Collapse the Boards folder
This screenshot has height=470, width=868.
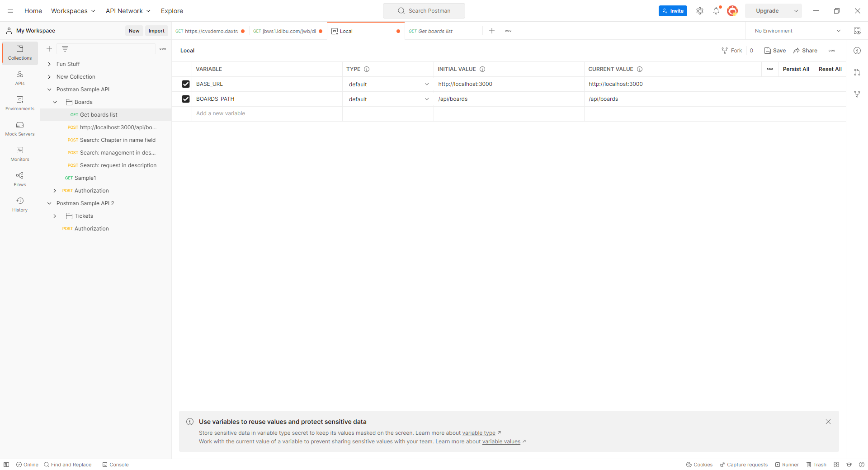coord(55,102)
